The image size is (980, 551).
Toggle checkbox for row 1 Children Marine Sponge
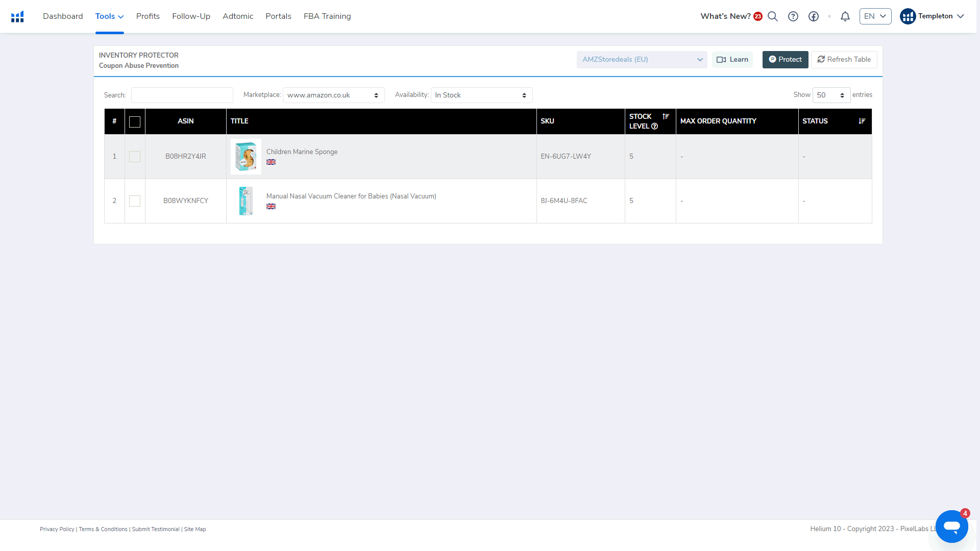tap(134, 156)
